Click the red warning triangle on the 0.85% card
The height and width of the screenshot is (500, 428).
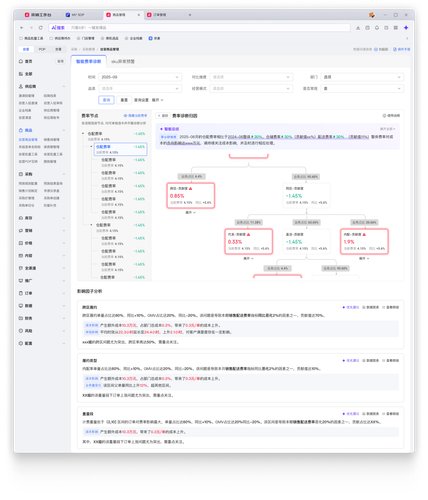[x=191, y=188]
